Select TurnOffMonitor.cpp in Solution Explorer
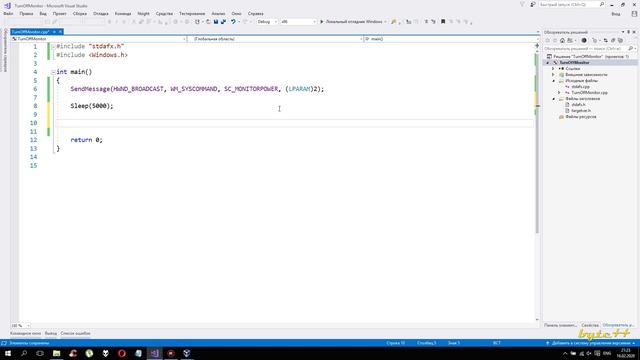 (589, 93)
